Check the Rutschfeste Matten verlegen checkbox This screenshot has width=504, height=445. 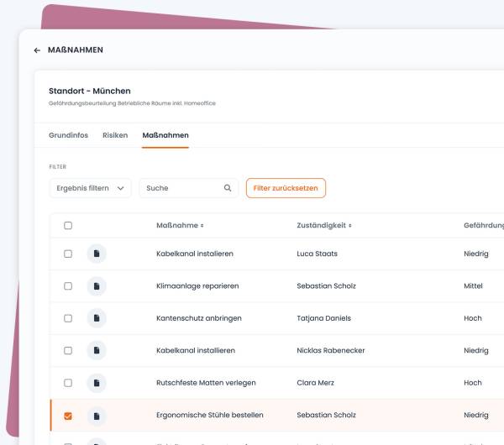tap(68, 383)
